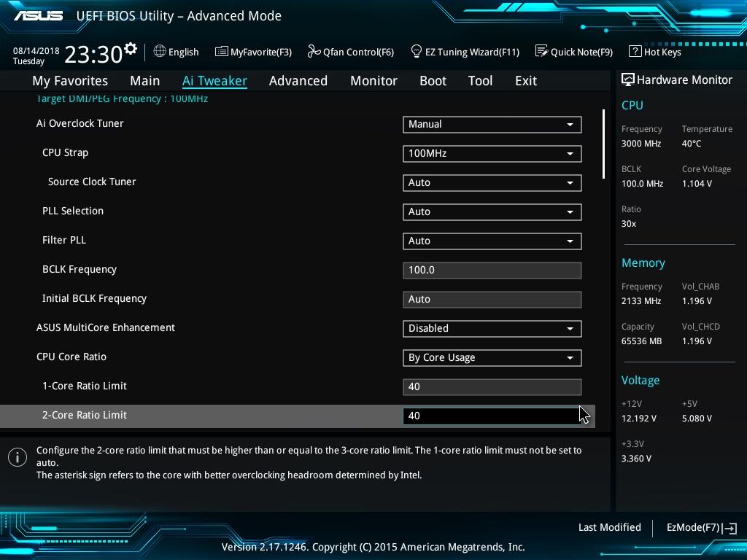Click Qfan Control(F6) label
The image size is (747, 560).
coord(358,52)
